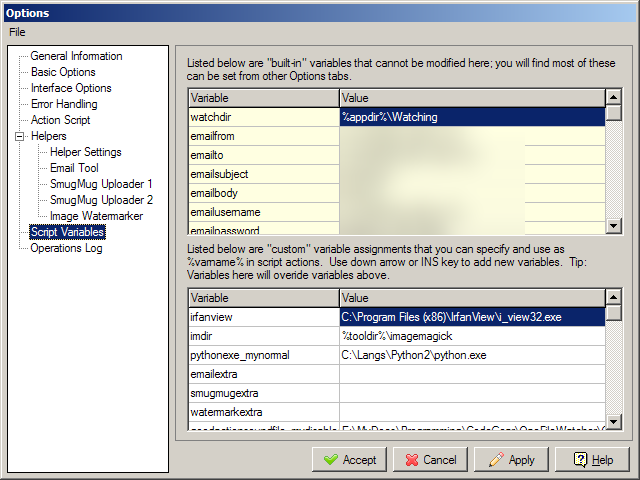The image size is (640, 480).
Task: Select Error Handling in the tree
Action: 64,104
